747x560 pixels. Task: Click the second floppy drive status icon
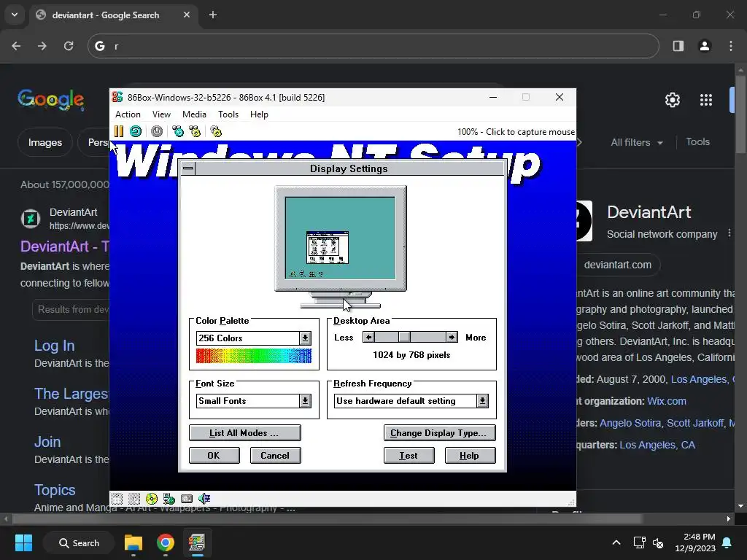(134, 499)
